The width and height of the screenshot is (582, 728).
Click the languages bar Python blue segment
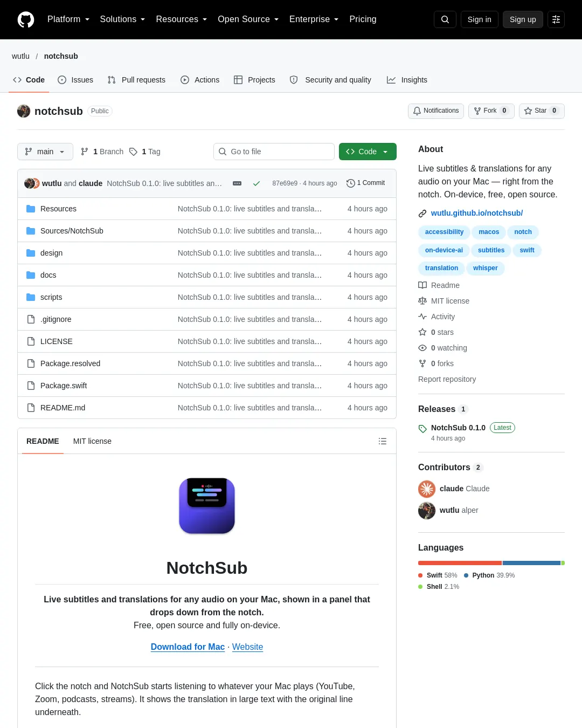(532, 563)
